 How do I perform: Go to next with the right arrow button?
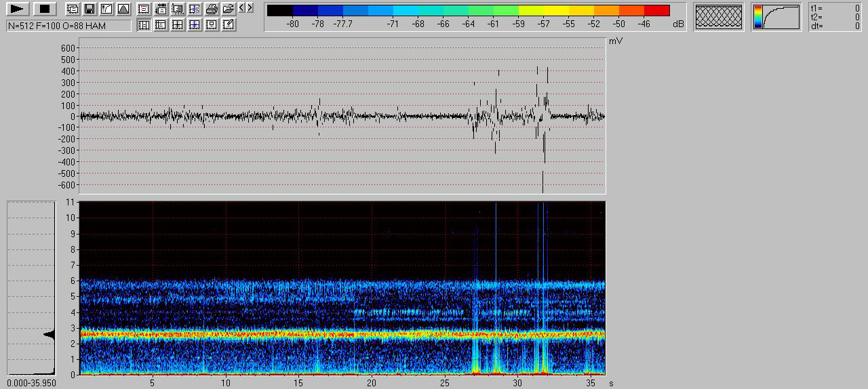coord(250,8)
